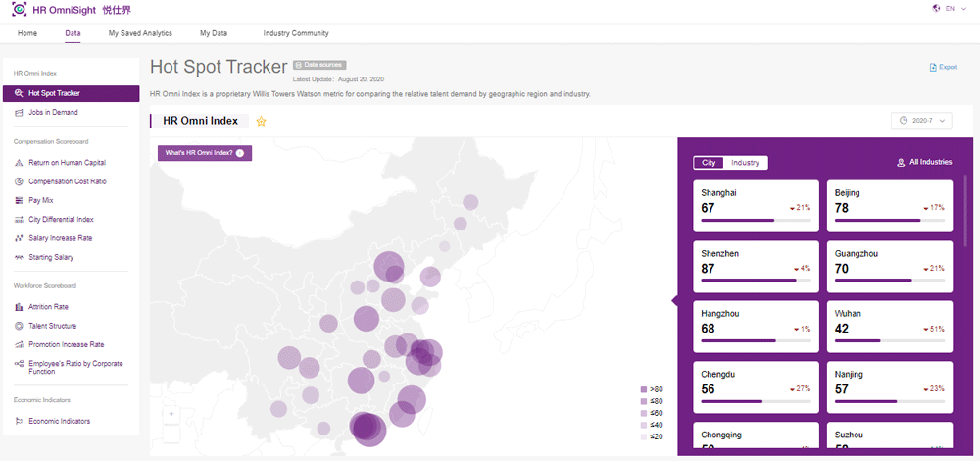Click the HR OmniSight logo icon
Image resolution: width=980 pixels, height=461 pixels.
[20, 10]
